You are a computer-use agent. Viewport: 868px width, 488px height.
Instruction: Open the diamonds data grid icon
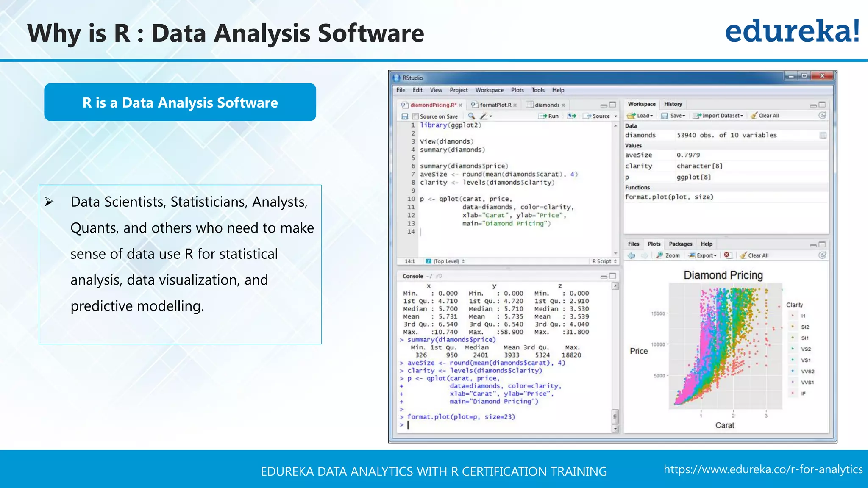823,135
